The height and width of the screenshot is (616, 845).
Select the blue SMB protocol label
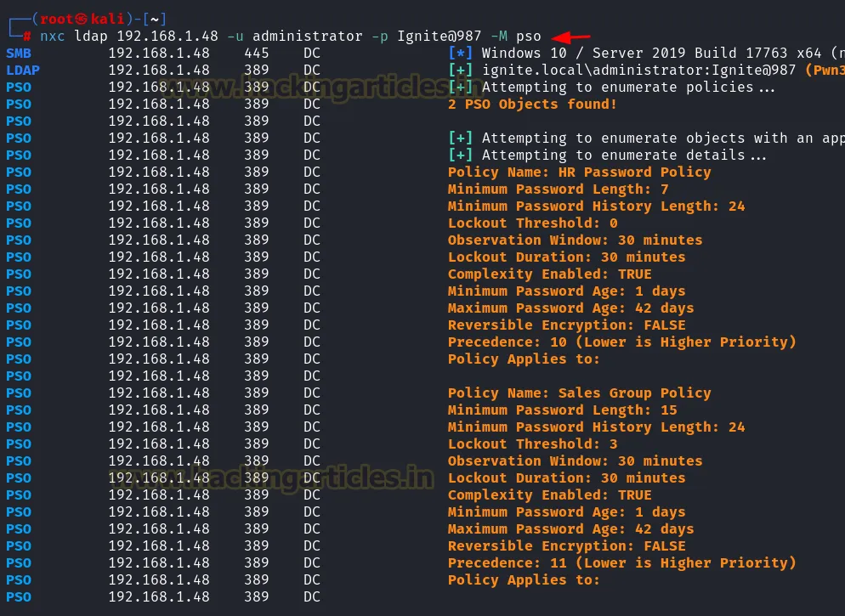click(x=18, y=54)
